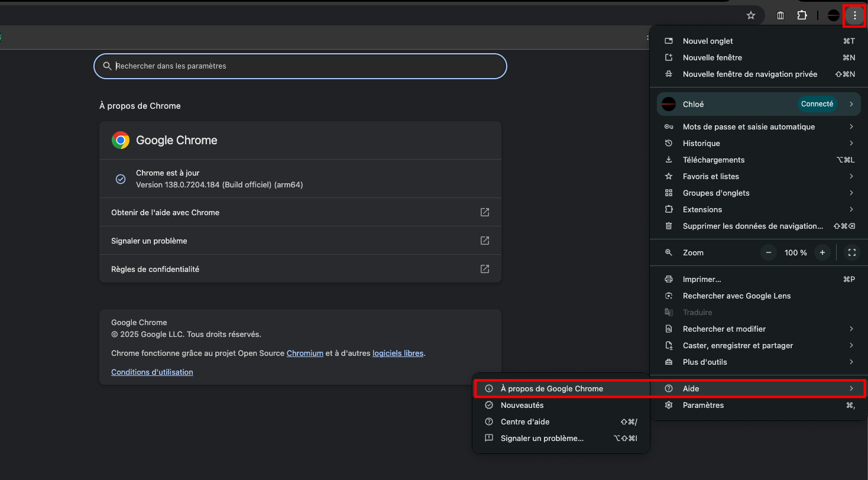Click the bookmark star icon in the toolbar
The width and height of the screenshot is (868, 480).
click(751, 15)
